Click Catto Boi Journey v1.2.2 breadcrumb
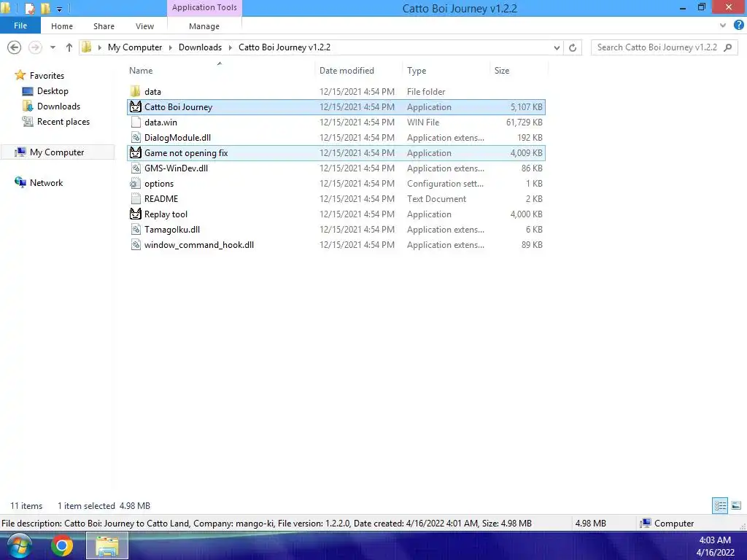 (285, 47)
